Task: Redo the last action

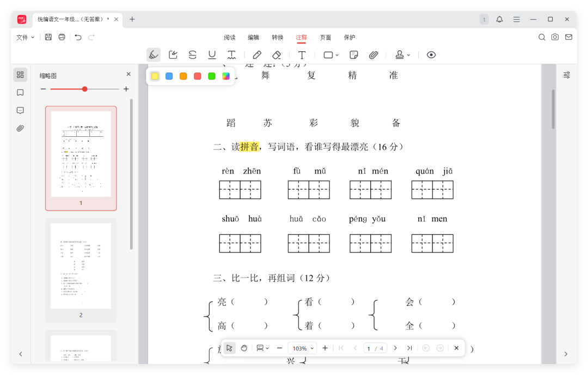Action: pyautogui.click(x=91, y=37)
